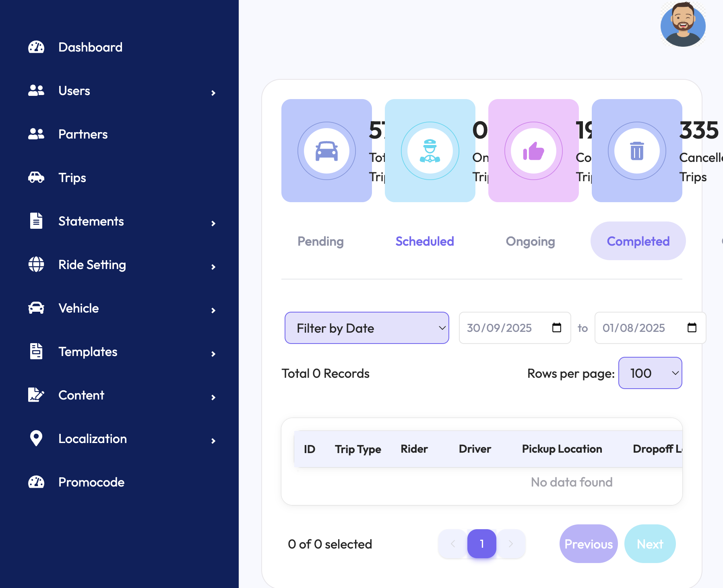Screen dimensions: 723x588
Task: Open calendar picker for end date 01/08/2025
Action: (x=692, y=328)
